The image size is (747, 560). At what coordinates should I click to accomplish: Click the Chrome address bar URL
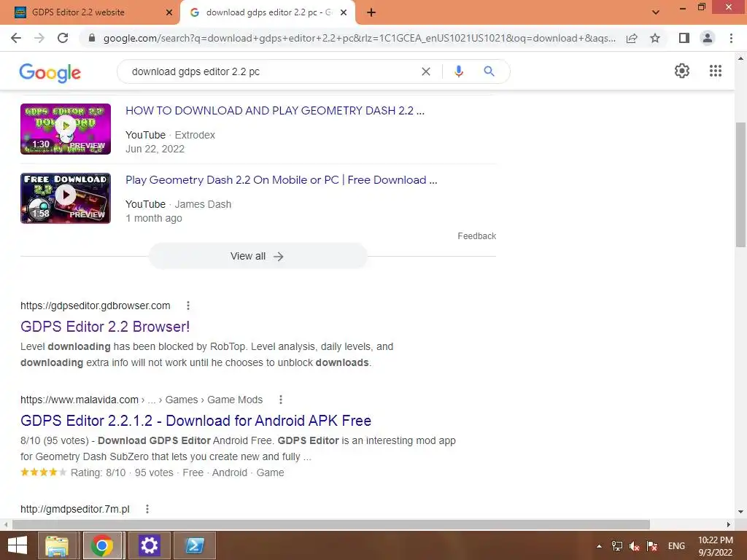359,38
